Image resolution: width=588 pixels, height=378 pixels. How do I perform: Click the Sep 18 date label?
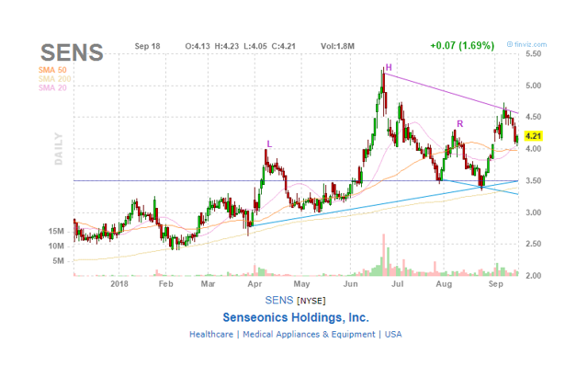[147, 46]
